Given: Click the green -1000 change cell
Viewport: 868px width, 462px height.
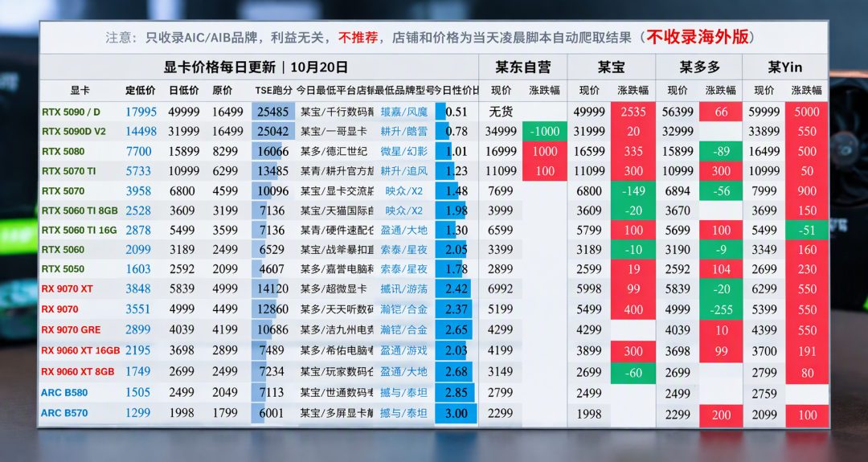Looking at the screenshot, I should click(545, 132).
